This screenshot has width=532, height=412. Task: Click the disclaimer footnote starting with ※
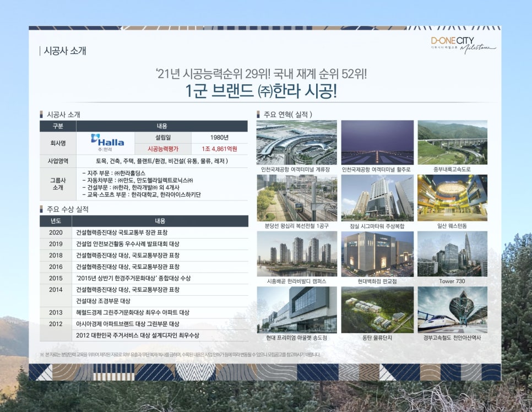coord(180,355)
